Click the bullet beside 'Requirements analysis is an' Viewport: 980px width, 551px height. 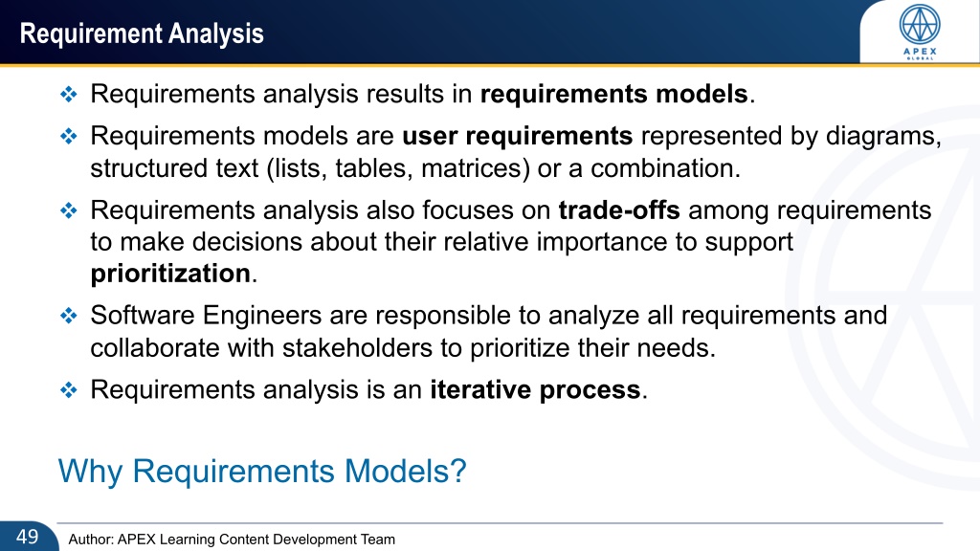[x=68, y=390]
